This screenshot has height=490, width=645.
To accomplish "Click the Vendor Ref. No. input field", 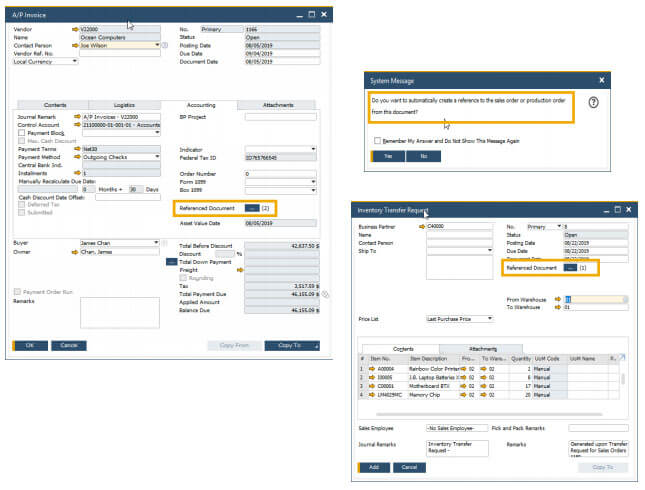I will coord(120,53).
